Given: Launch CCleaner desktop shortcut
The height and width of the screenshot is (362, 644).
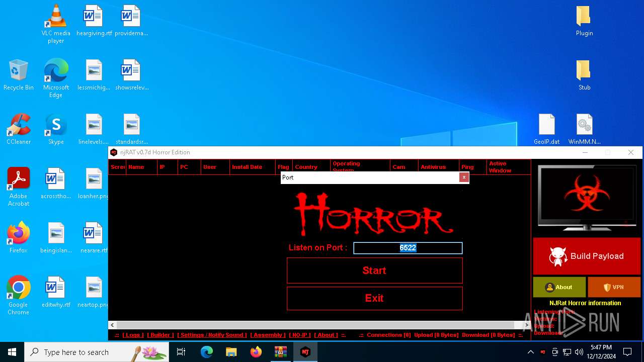Looking at the screenshot, I should coord(19,129).
